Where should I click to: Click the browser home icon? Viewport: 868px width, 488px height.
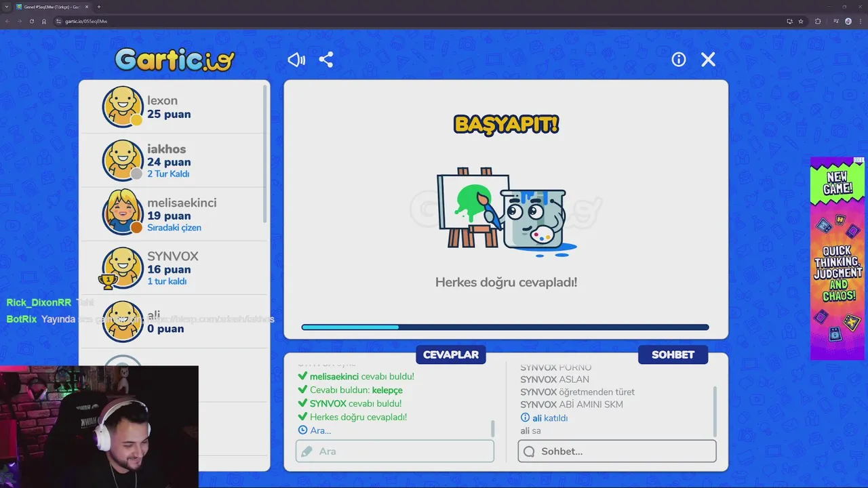coord(44,21)
